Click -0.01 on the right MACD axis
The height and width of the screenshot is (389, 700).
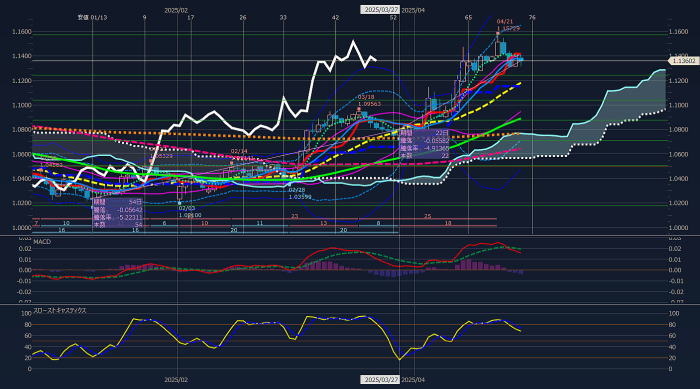click(676, 281)
